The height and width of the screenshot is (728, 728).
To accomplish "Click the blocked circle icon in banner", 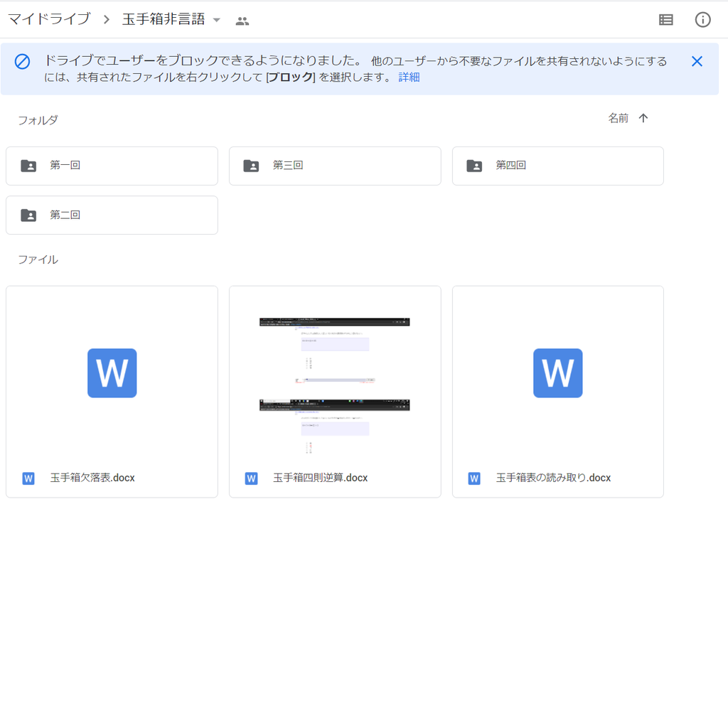I will (22, 61).
